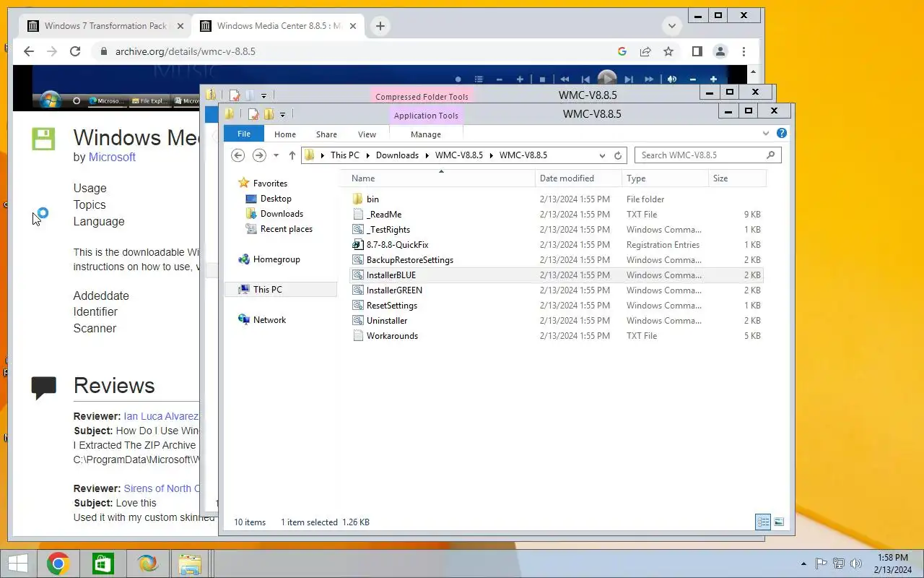Open the Share ribbon tab
Image resolution: width=924 pixels, height=578 pixels.
coord(326,134)
